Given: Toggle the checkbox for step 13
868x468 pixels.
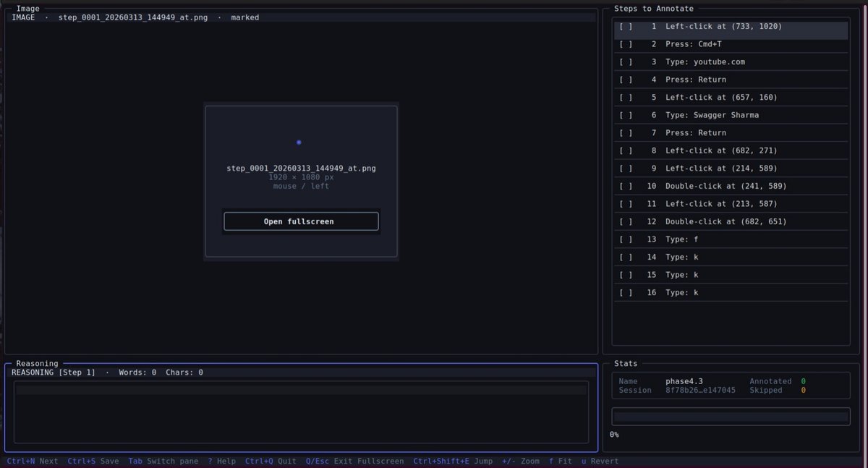Looking at the screenshot, I should [x=626, y=239].
